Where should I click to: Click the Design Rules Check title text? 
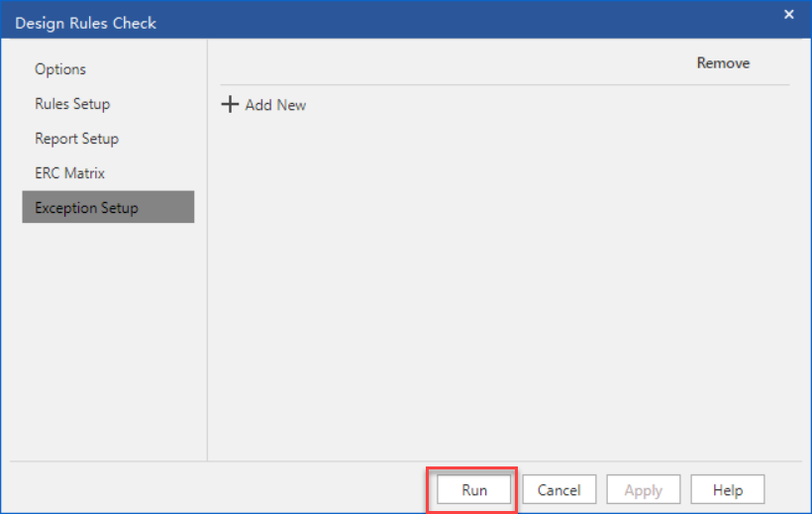(86, 23)
